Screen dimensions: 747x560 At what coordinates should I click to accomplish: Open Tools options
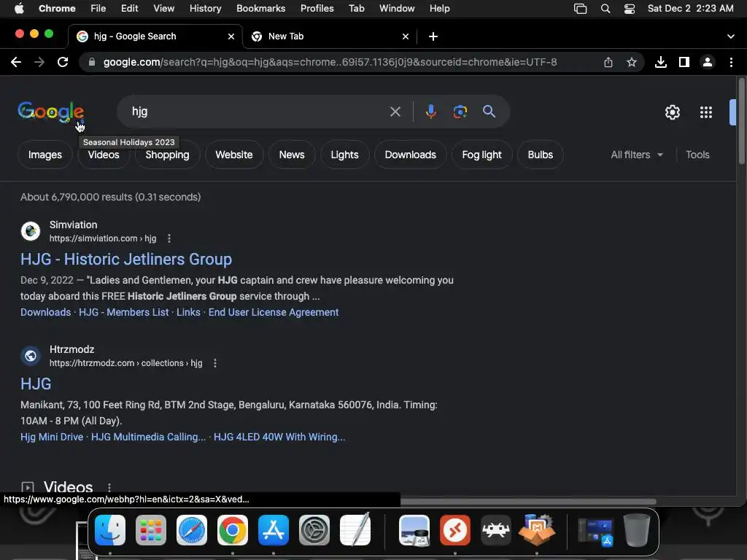[x=697, y=155]
